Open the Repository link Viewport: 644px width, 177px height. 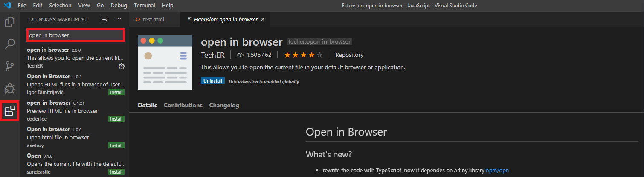[x=349, y=55]
